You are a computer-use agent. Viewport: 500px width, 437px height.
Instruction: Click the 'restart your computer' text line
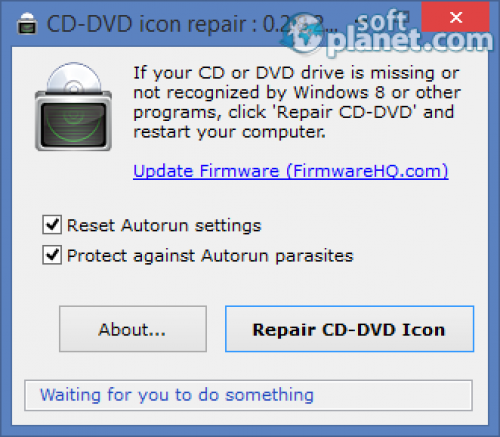[229, 132]
